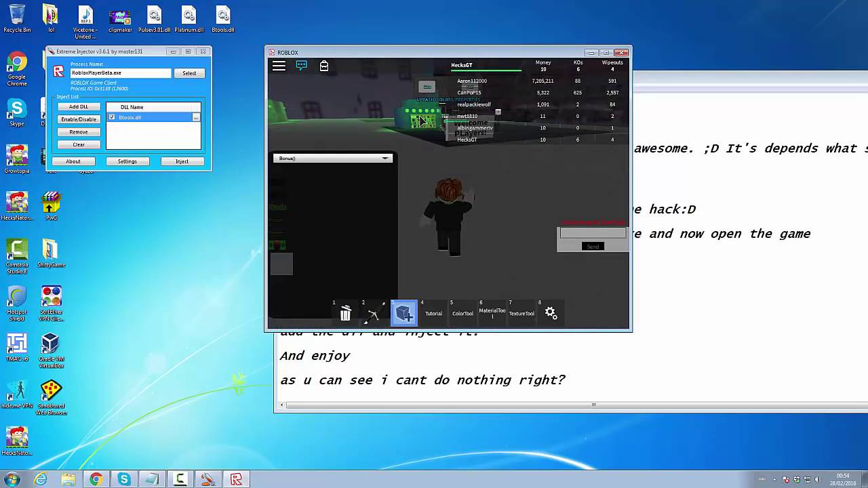This screenshot has height=488, width=868.
Task: Select the trash delete tool in hotbar
Action: pyautogui.click(x=345, y=313)
